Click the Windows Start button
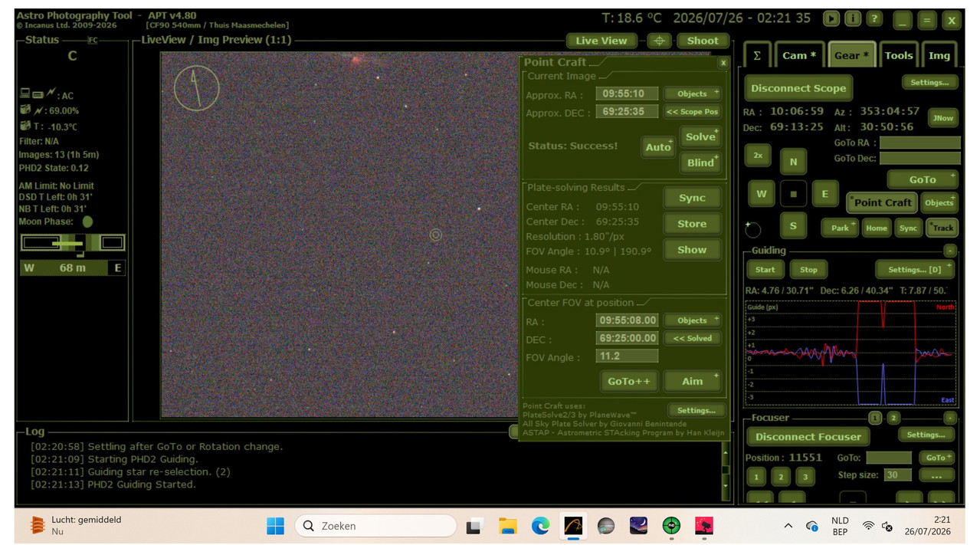This screenshot has height=545, width=980. 275,526
